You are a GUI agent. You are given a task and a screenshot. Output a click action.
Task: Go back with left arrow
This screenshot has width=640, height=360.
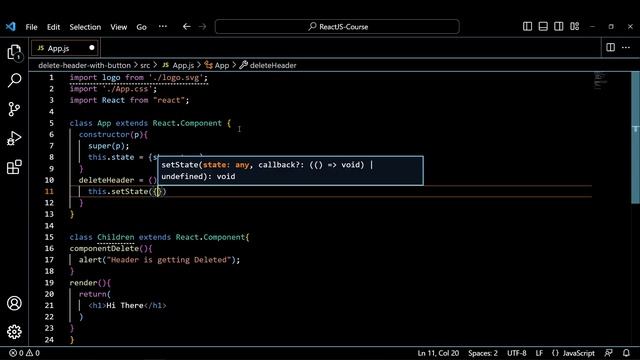pos(187,27)
